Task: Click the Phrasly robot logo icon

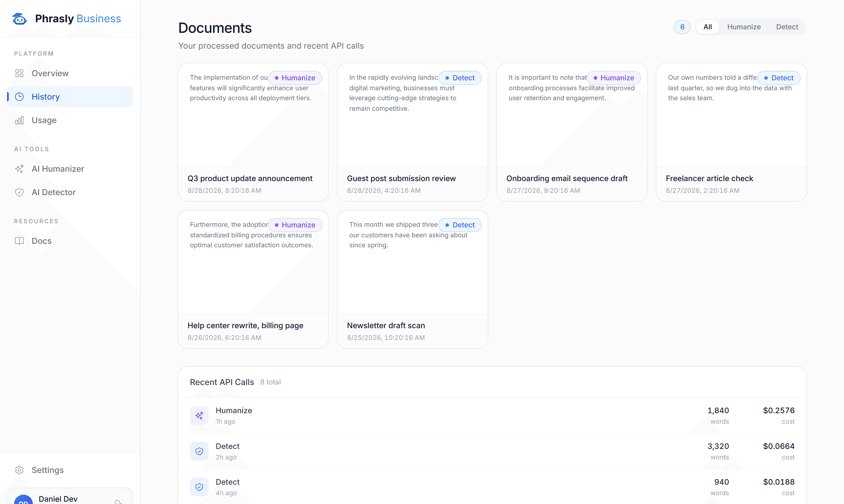Action: [x=19, y=19]
